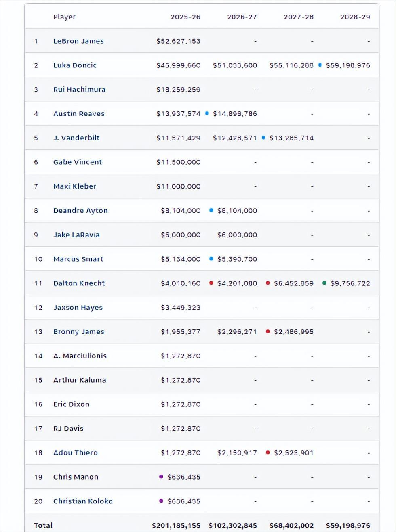Click the blue dot beside Luka Doncic's $59,198,976
396x532 pixels.
click(x=320, y=65)
